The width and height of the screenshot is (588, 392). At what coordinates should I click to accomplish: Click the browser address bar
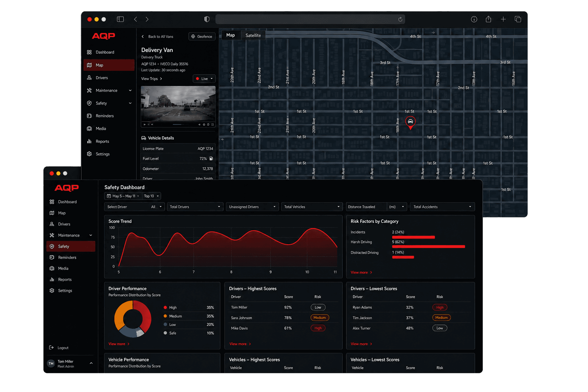click(x=310, y=19)
